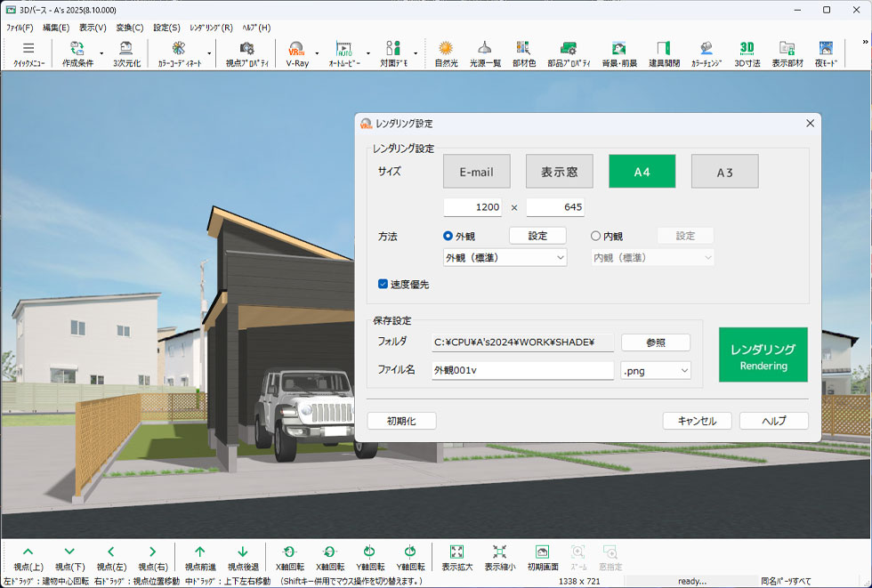Move viewpoint up with 視点(上)
Viewport: 872px width, 588px height.
coord(28,558)
